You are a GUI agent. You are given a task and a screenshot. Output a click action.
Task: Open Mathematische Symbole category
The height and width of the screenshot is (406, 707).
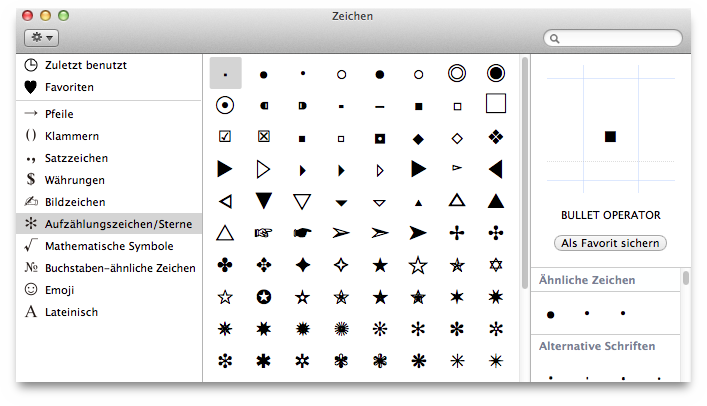pyautogui.click(x=109, y=246)
